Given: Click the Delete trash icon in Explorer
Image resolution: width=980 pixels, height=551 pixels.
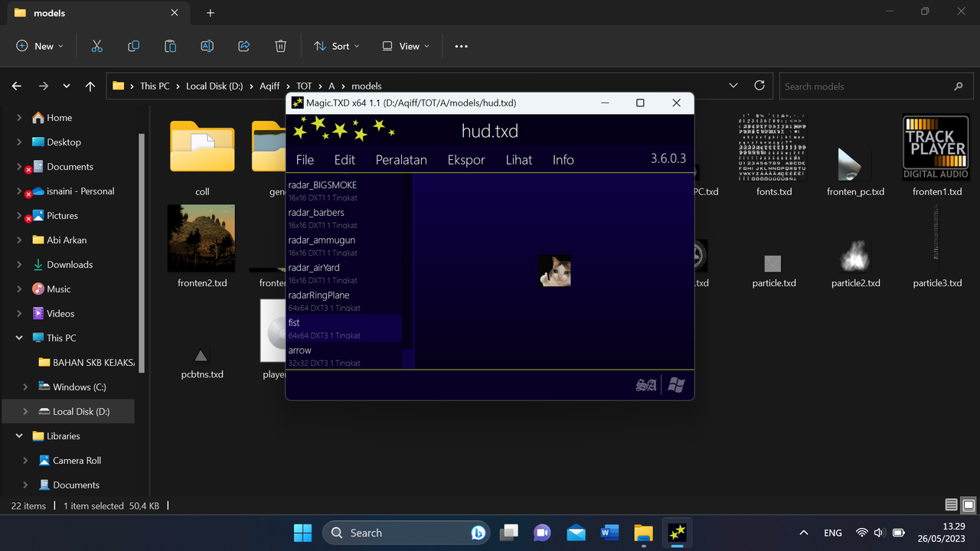Looking at the screenshot, I should click(x=280, y=46).
